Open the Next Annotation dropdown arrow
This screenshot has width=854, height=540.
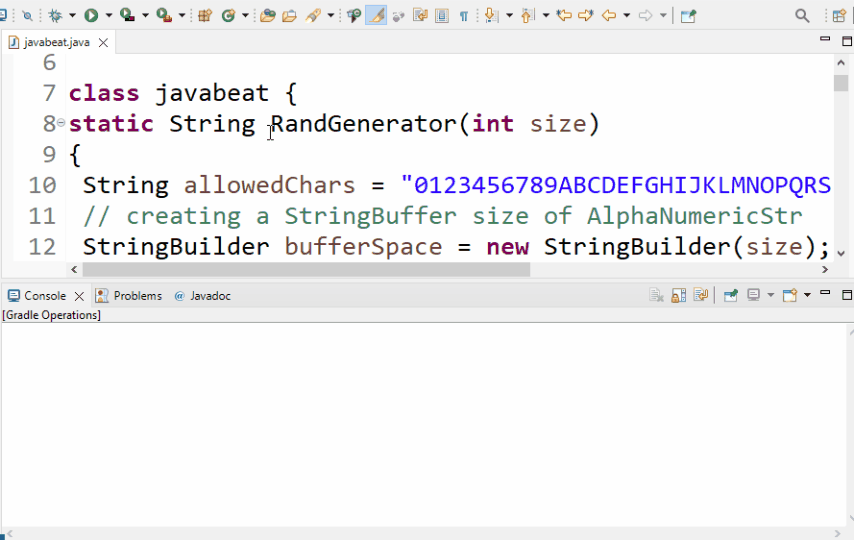tap(509, 16)
